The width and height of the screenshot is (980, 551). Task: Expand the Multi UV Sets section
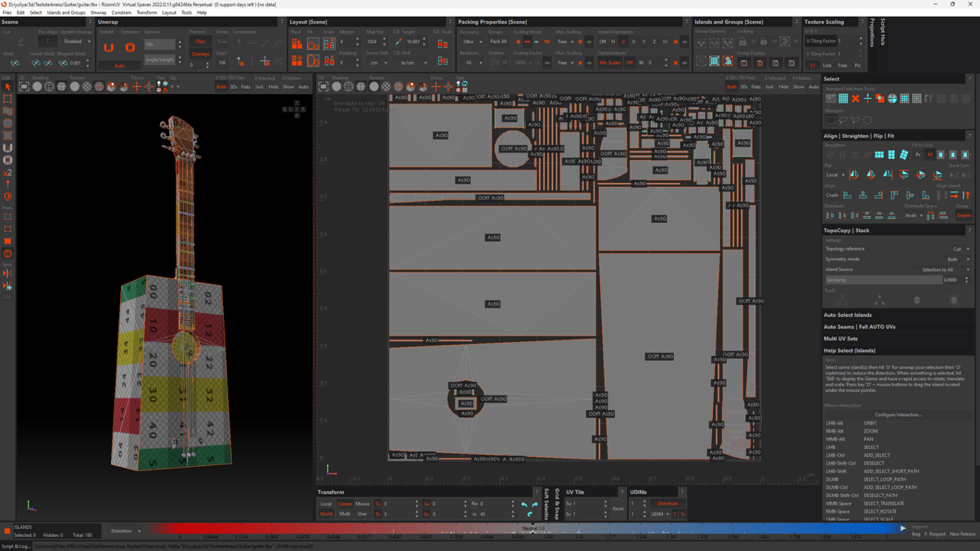898,338
